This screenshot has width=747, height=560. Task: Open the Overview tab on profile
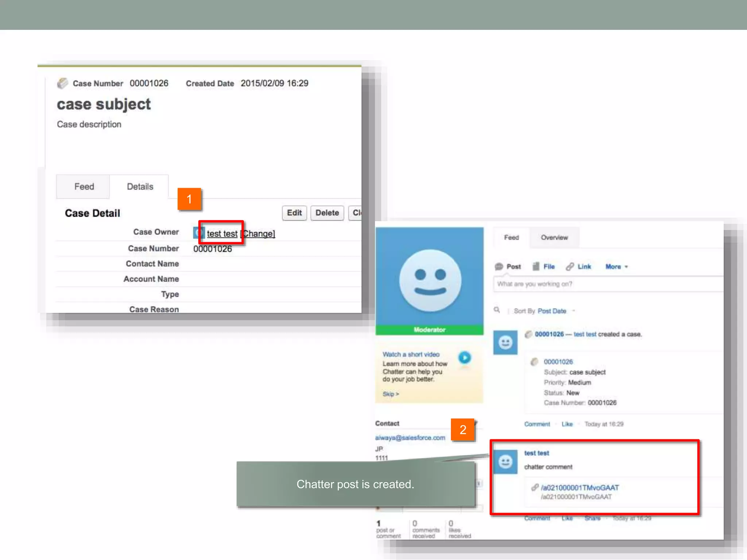(554, 238)
